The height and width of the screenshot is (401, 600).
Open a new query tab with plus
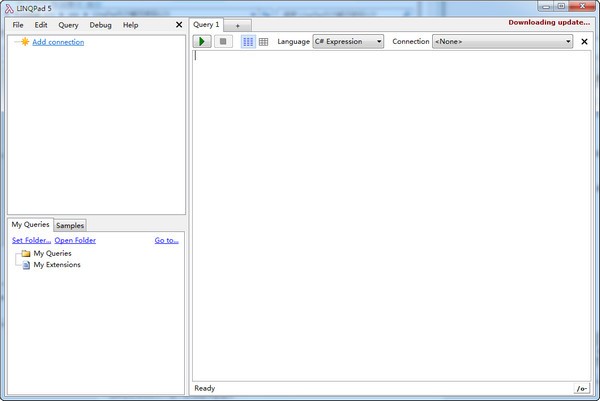pyautogui.click(x=237, y=25)
